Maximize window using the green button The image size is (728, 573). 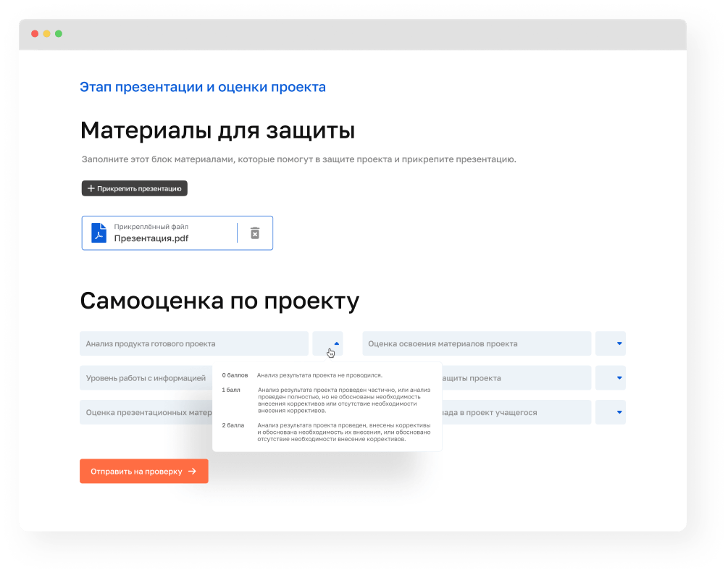(x=59, y=34)
